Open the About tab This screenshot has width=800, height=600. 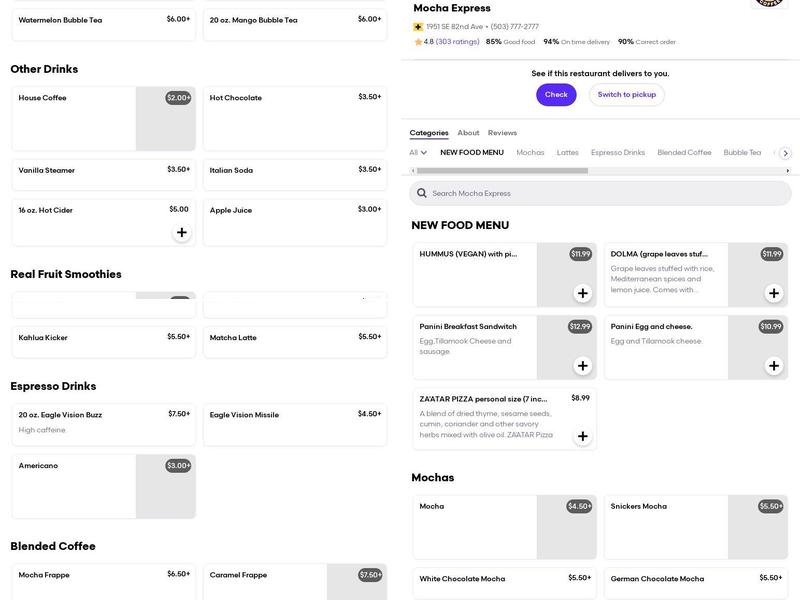click(468, 133)
